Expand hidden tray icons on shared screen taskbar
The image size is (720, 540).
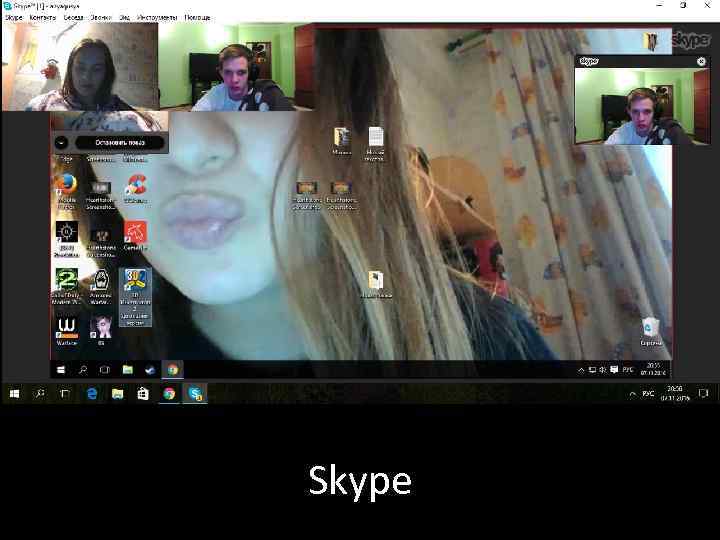coord(581,370)
